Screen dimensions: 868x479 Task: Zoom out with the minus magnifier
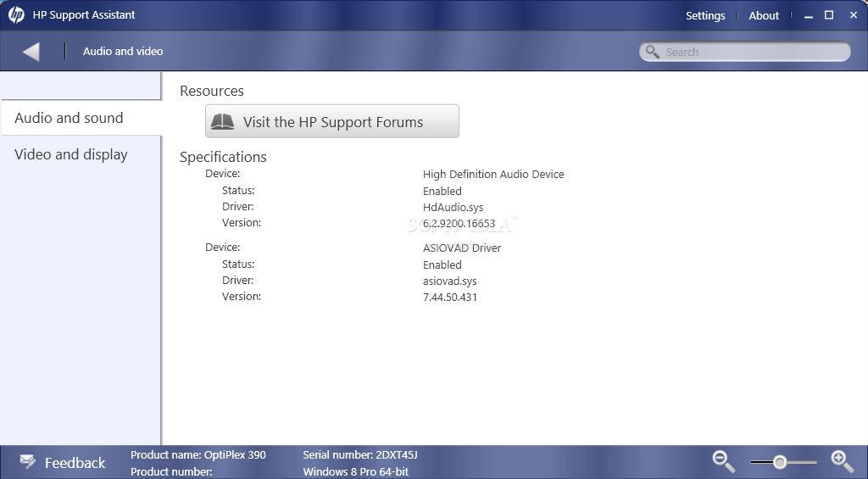click(x=724, y=461)
